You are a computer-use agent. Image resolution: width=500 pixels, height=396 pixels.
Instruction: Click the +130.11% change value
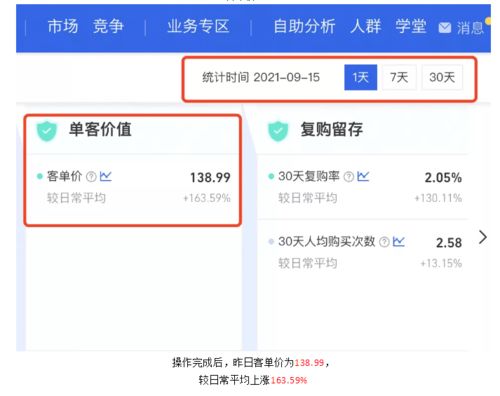pos(438,198)
